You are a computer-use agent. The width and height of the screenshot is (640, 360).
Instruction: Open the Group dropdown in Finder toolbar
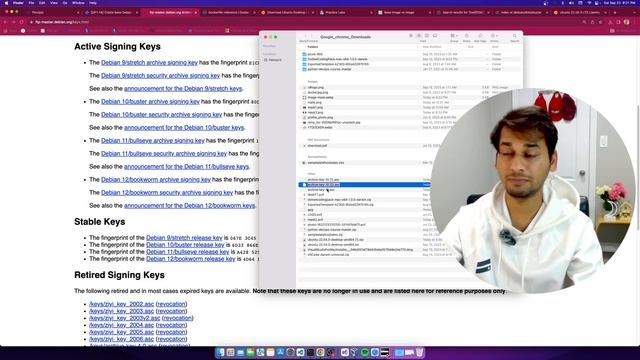coord(454,36)
